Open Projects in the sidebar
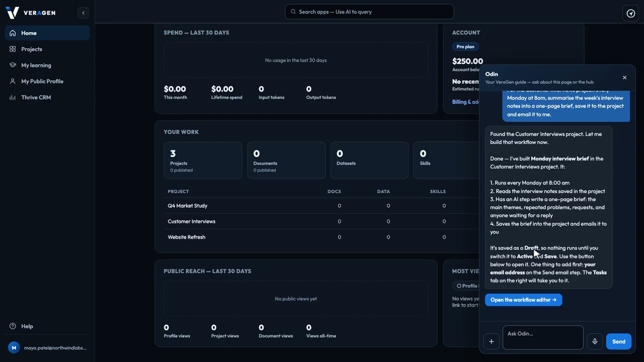This screenshot has height=362, width=644. pyautogui.click(x=47, y=49)
